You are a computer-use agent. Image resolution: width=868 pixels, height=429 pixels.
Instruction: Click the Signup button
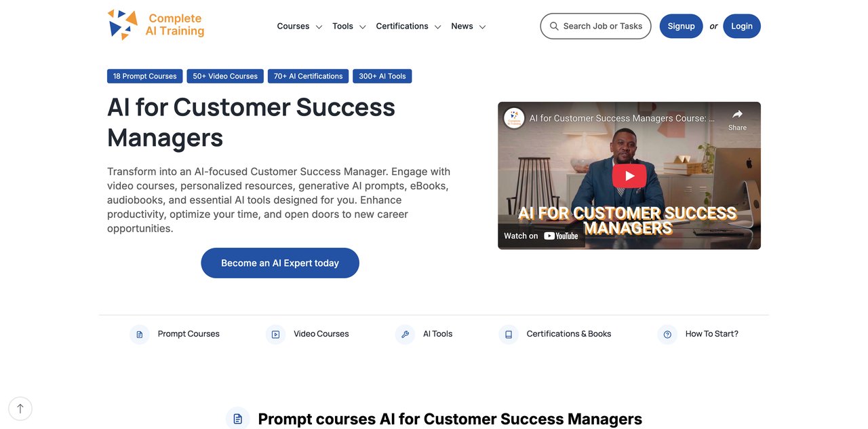(681, 26)
